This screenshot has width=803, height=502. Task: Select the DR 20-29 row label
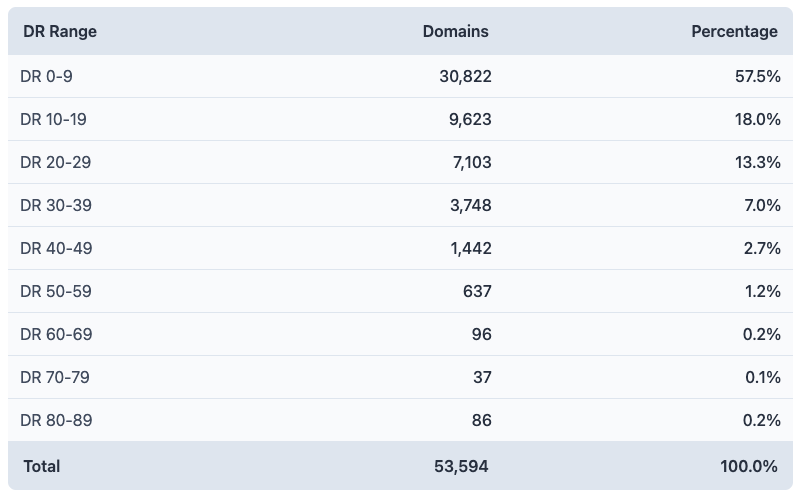click(x=56, y=162)
